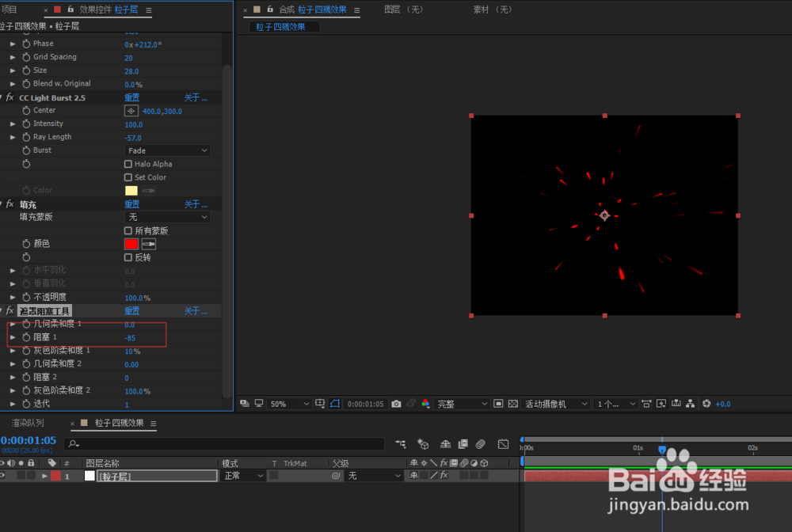
Task: Expand the 粒子层 layer twirl arrow
Action: [44, 476]
